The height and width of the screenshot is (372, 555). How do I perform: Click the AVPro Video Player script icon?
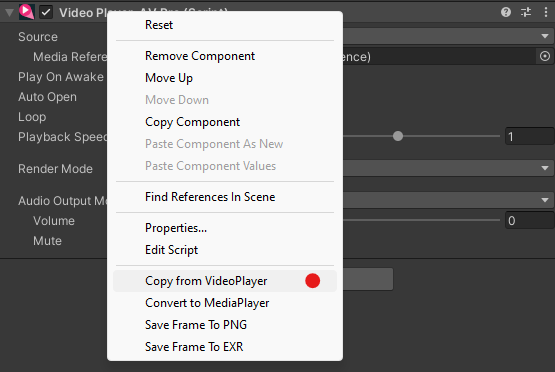click(26, 12)
